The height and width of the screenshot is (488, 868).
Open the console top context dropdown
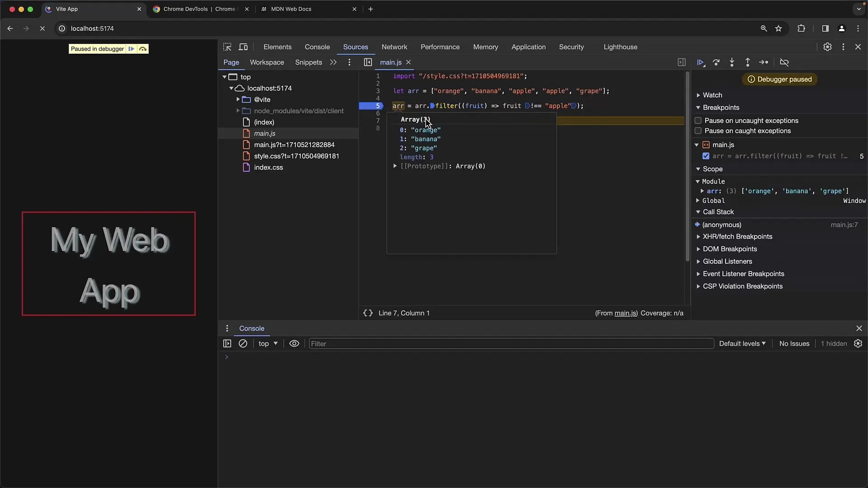pyautogui.click(x=268, y=344)
